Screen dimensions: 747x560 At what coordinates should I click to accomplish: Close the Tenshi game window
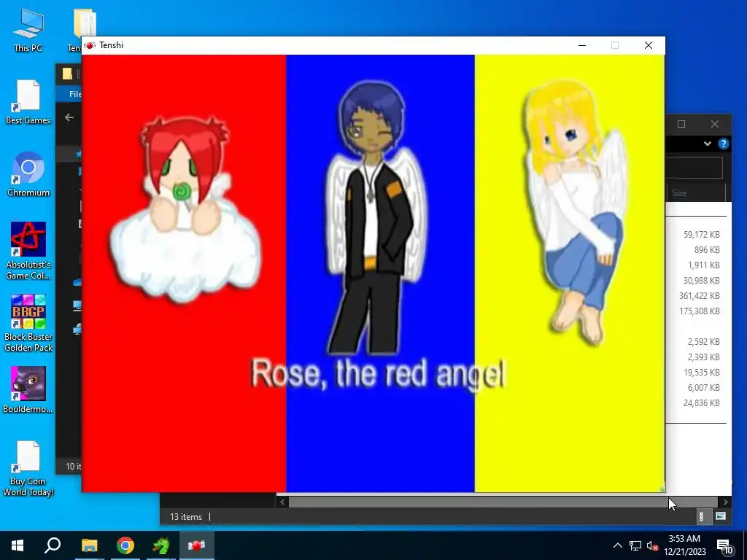[x=649, y=45]
